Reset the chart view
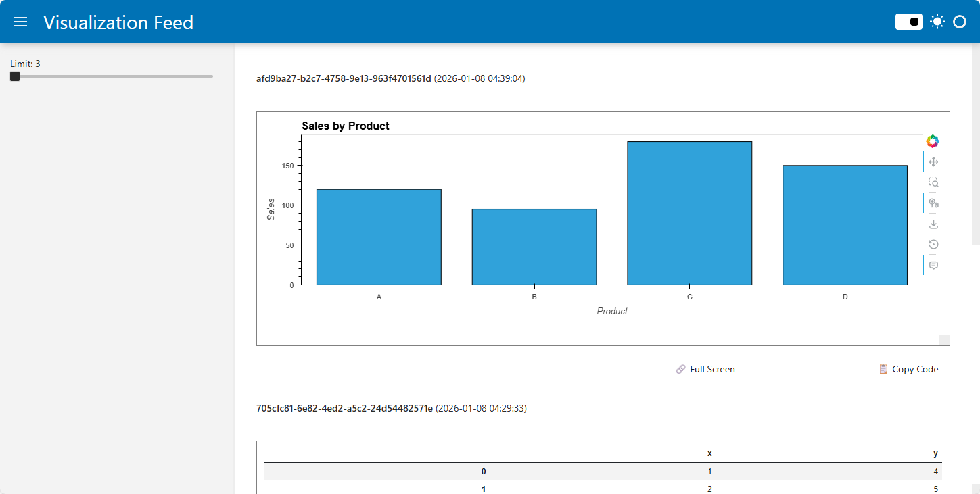 coord(933,245)
